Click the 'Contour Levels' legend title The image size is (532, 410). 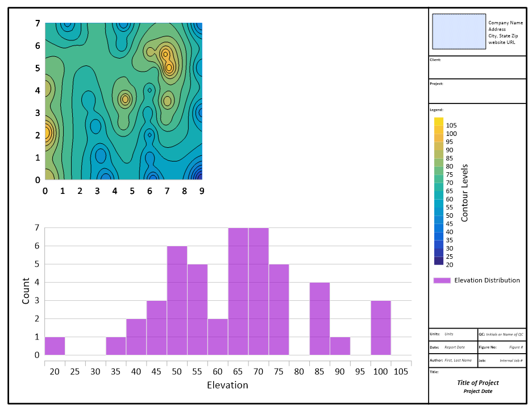pos(465,192)
